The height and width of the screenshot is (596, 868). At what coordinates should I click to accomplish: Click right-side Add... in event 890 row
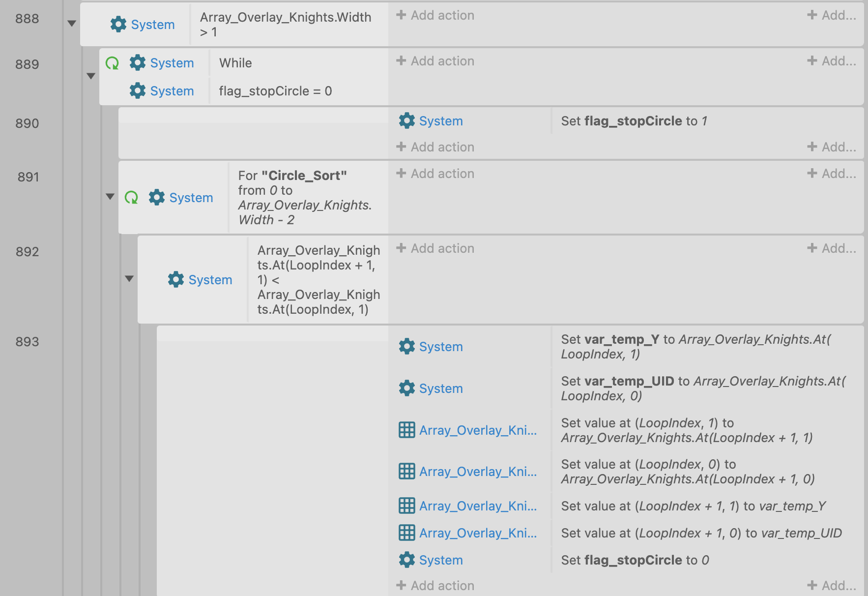[x=832, y=147]
